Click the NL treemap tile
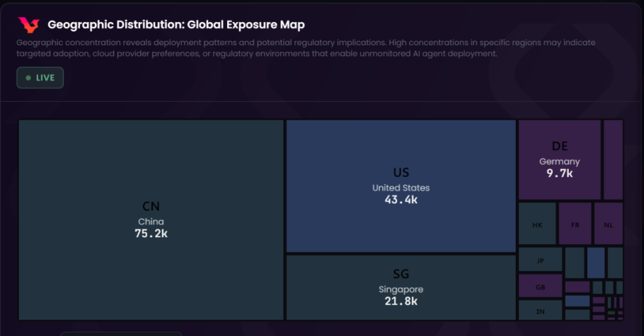 click(608, 224)
